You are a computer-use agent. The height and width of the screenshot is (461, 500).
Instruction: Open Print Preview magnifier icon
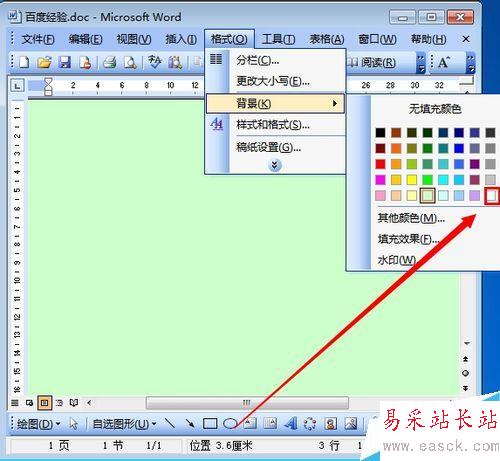point(130,62)
